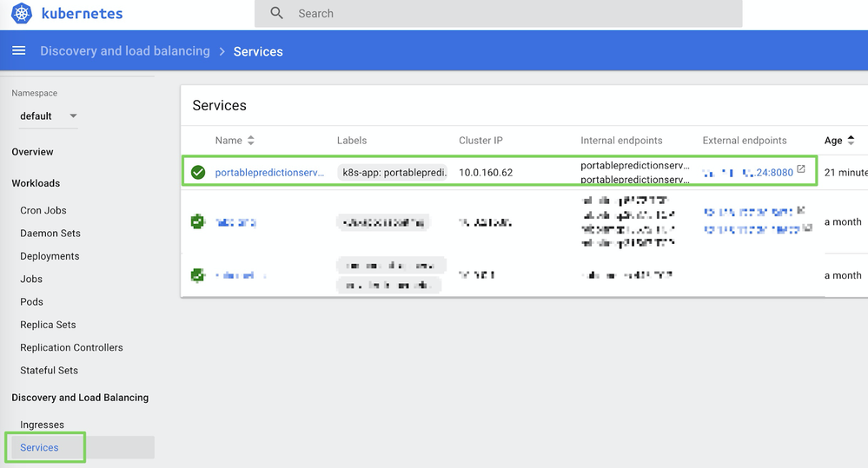Click the k8s-app label chip
The width and height of the screenshot is (868, 468).
394,173
